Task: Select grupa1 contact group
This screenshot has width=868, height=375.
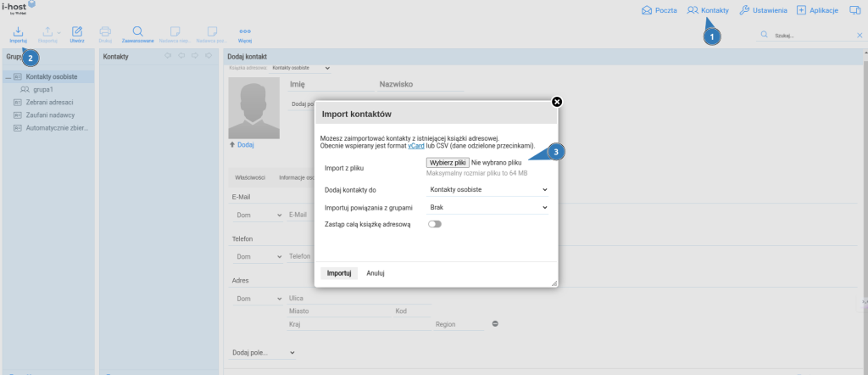Action: [42, 89]
